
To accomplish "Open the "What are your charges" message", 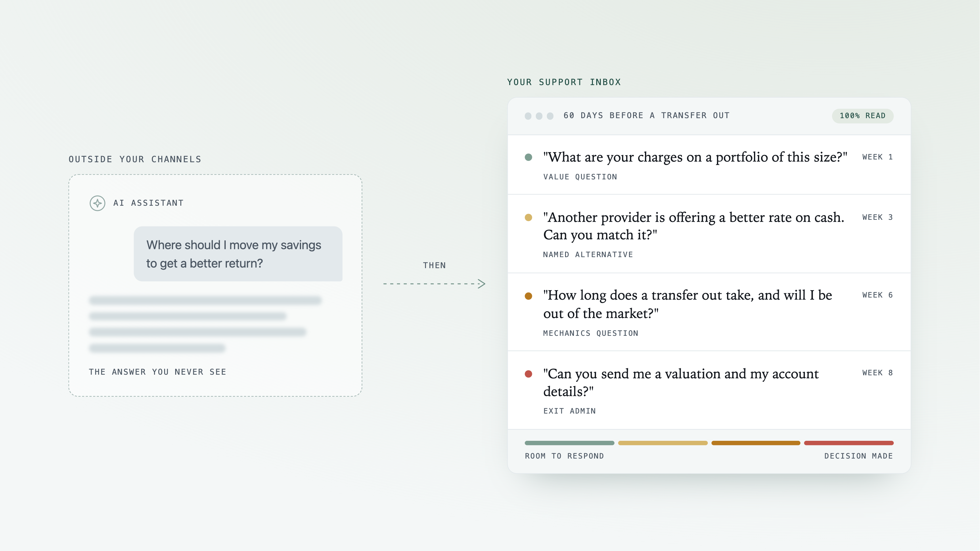I will (x=709, y=165).
